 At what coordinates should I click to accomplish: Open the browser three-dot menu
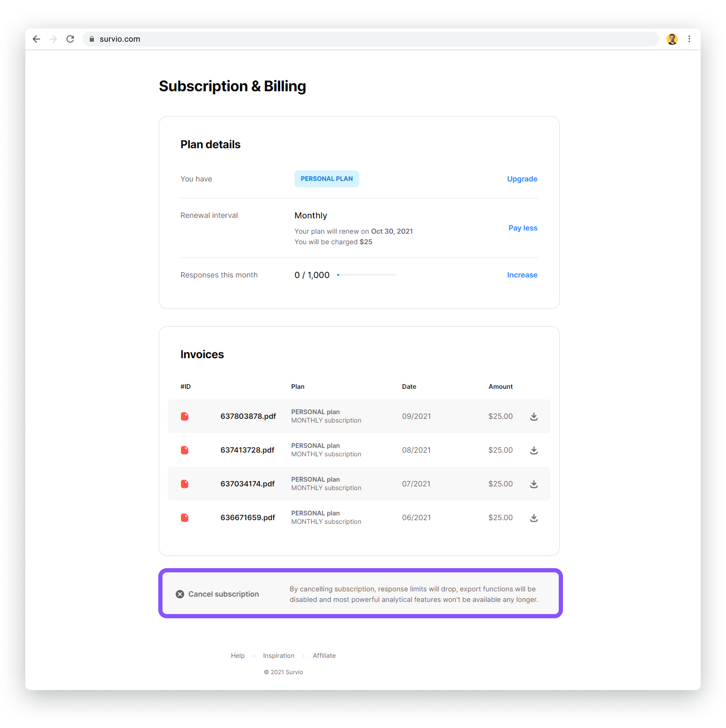[689, 39]
